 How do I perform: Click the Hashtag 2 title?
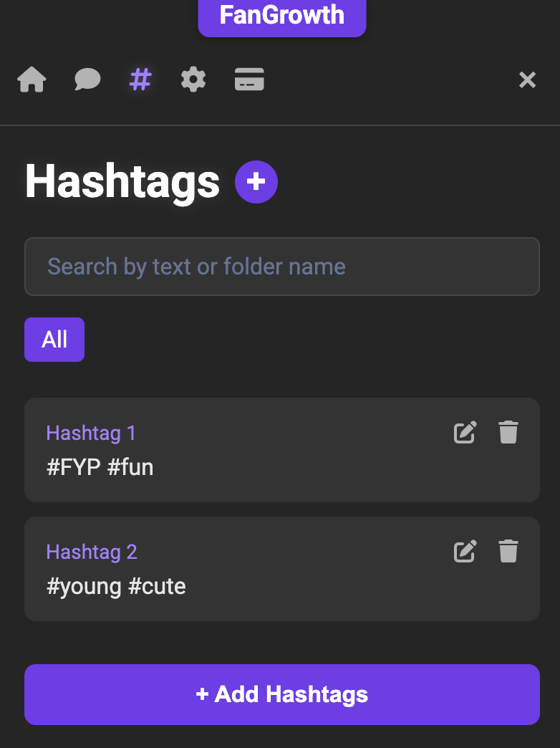coord(92,552)
